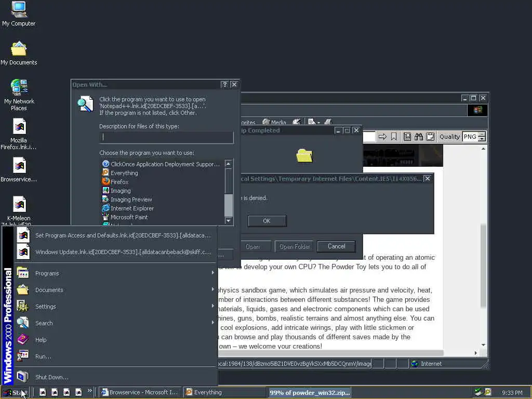Click the Everything search tray icon
Image resolution: width=532 pixels, height=399 pixels.
(x=488, y=392)
